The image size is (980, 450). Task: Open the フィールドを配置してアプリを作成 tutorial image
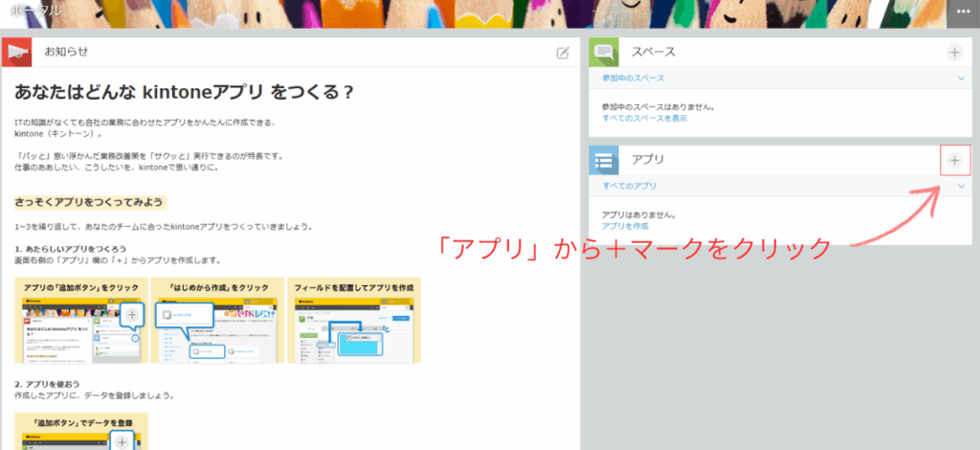coord(354,321)
